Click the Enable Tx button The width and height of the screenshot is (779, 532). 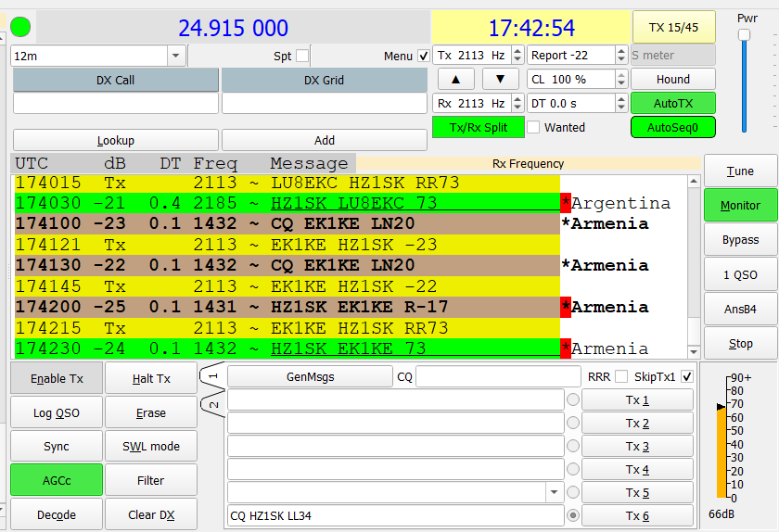click(x=57, y=378)
